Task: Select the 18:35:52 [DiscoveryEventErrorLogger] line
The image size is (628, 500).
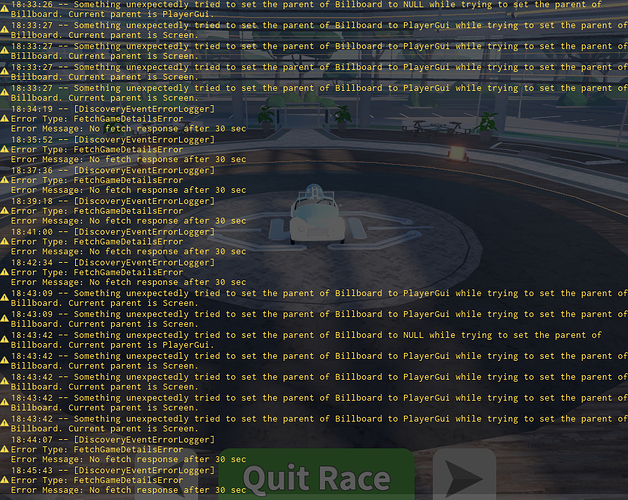Action: (113, 140)
